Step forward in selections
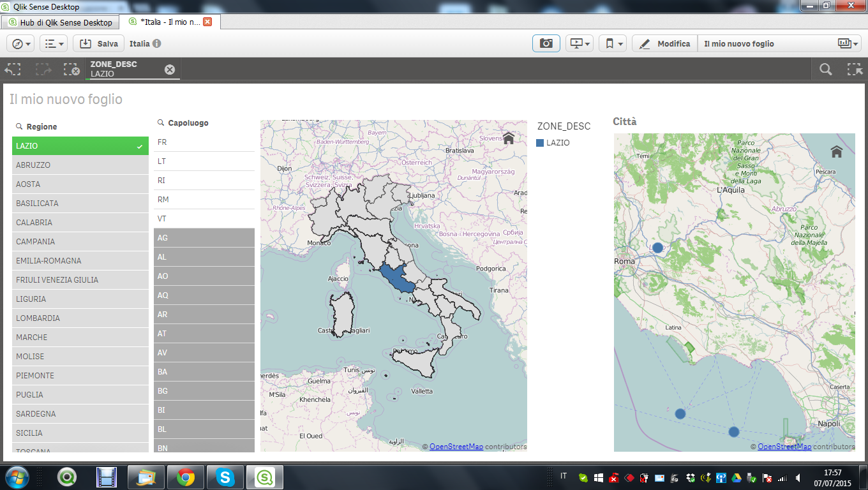The height and width of the screenshot is (490, 868). [x=43, y=70]
